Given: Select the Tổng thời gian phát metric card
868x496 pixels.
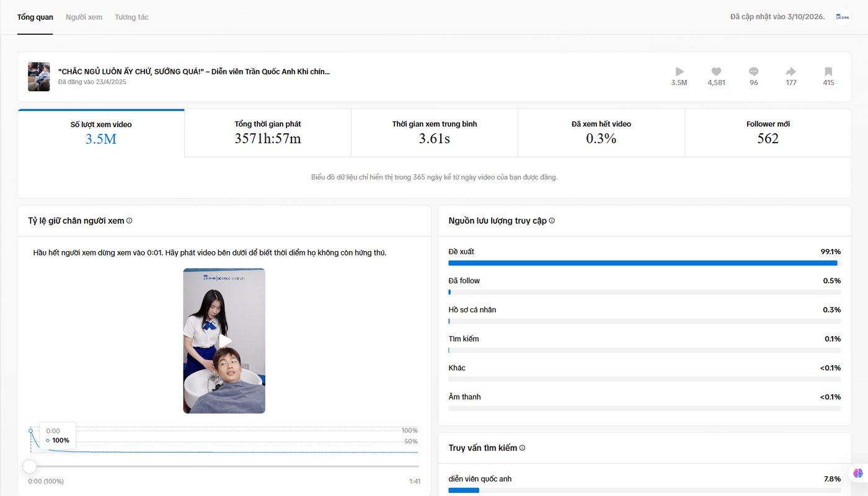Looking at the screenshot, I should (268, 133).
